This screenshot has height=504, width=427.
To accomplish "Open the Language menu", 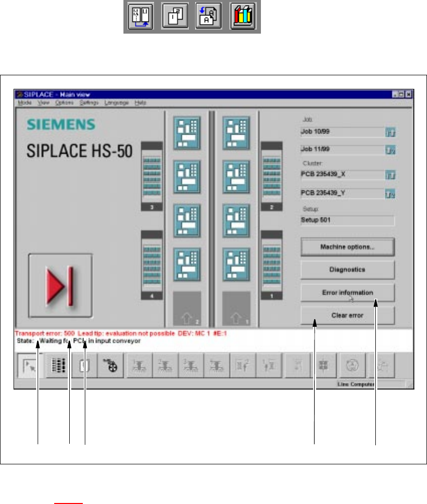I will 116,102.
